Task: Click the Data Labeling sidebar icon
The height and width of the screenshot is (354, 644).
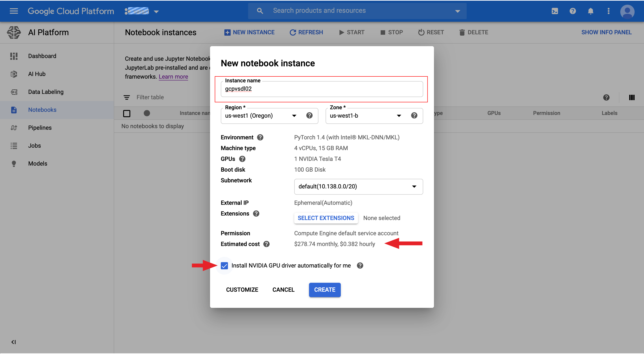Action: point(14,92)
